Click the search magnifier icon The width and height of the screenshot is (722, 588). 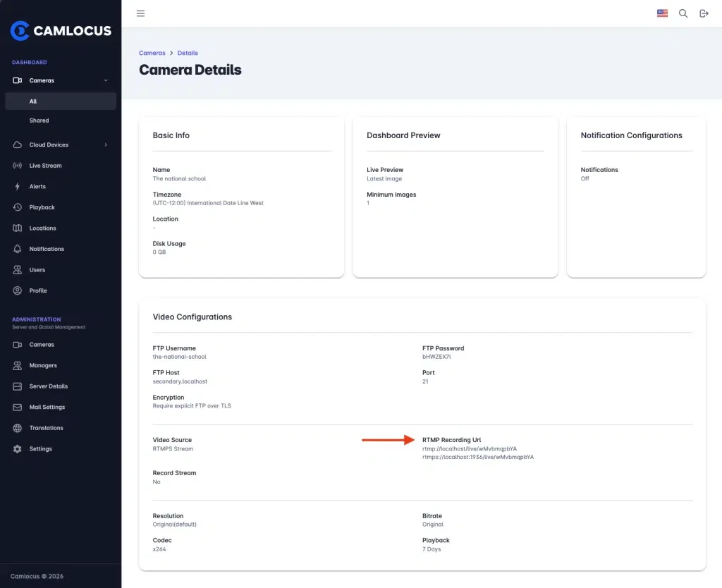[x=683, y=13]
